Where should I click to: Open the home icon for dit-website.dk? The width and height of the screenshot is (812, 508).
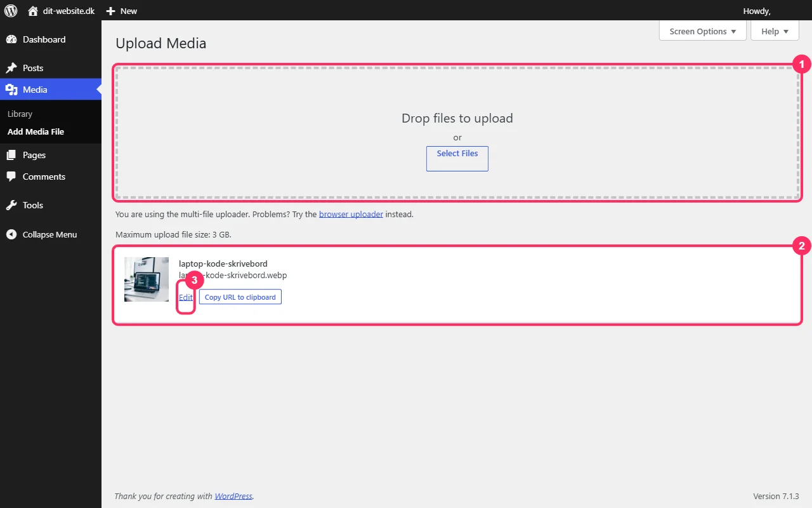[x=33, y=11]
